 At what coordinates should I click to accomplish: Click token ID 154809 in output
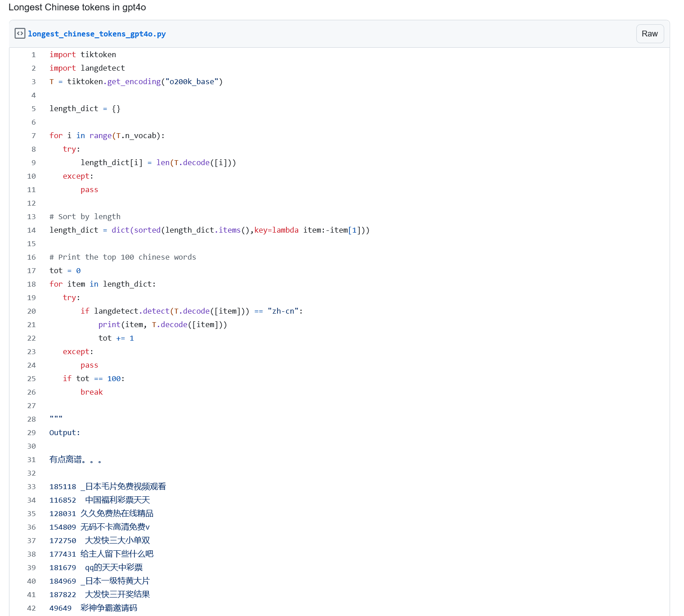63,527
